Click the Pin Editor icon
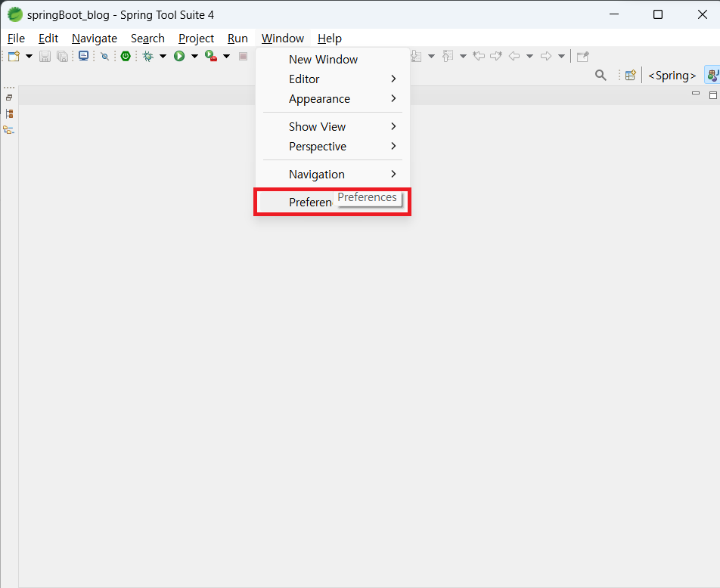 pyautogui.click(x=582, y=57)
